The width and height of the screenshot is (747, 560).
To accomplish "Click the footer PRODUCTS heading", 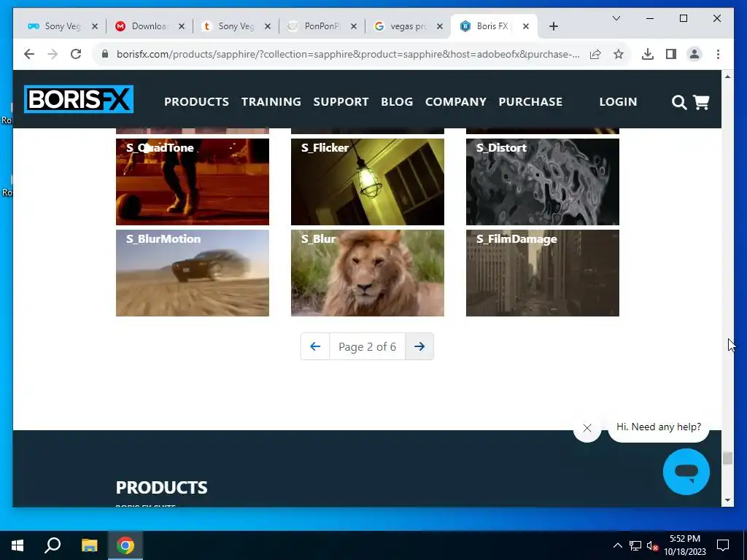I will pyautogui.click(x=161, y=488).
